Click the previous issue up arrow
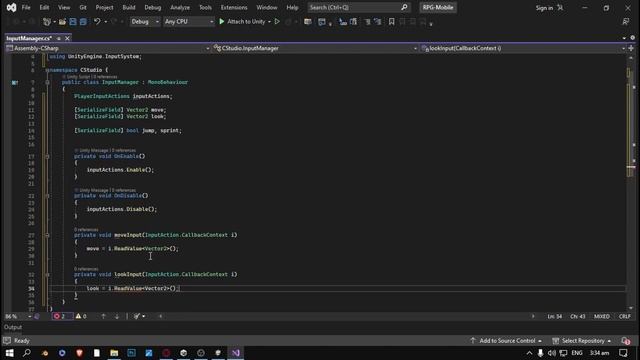 [x=103, y=316]
